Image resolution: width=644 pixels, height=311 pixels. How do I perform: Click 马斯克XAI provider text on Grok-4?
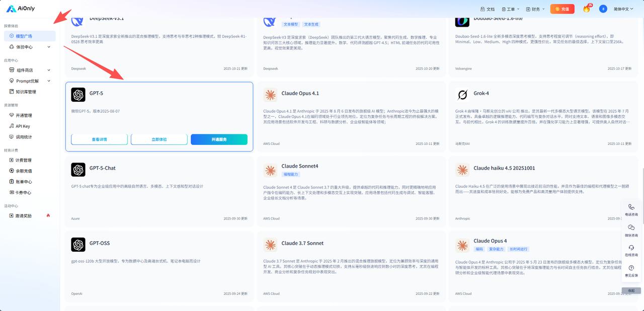[463, 143]
